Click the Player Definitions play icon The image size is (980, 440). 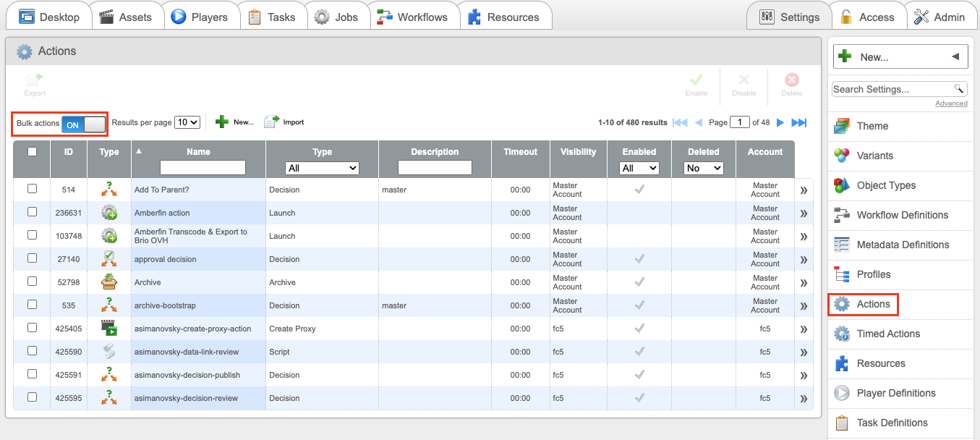[841, 393]
